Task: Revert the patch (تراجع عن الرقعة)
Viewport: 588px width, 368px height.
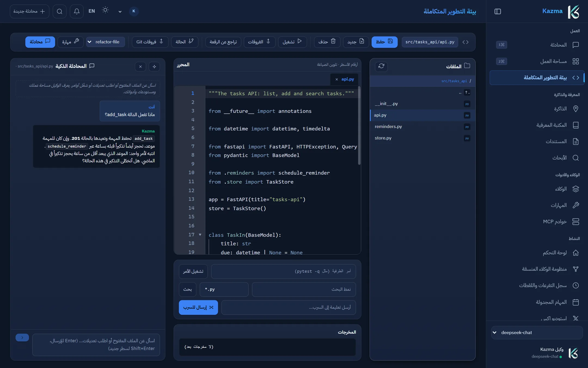Action: pyautogui.click(x=223, y=42)
